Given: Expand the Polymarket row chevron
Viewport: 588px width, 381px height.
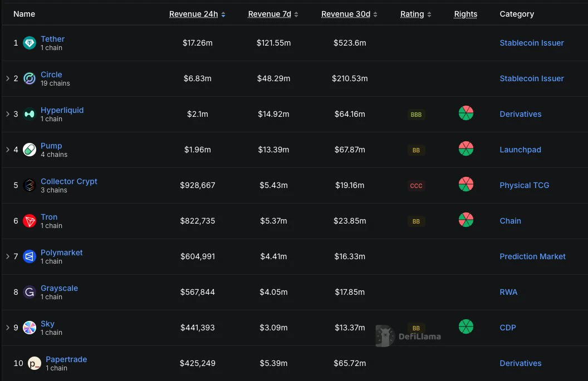Looking at the screenshot, I should pos(7,256).
